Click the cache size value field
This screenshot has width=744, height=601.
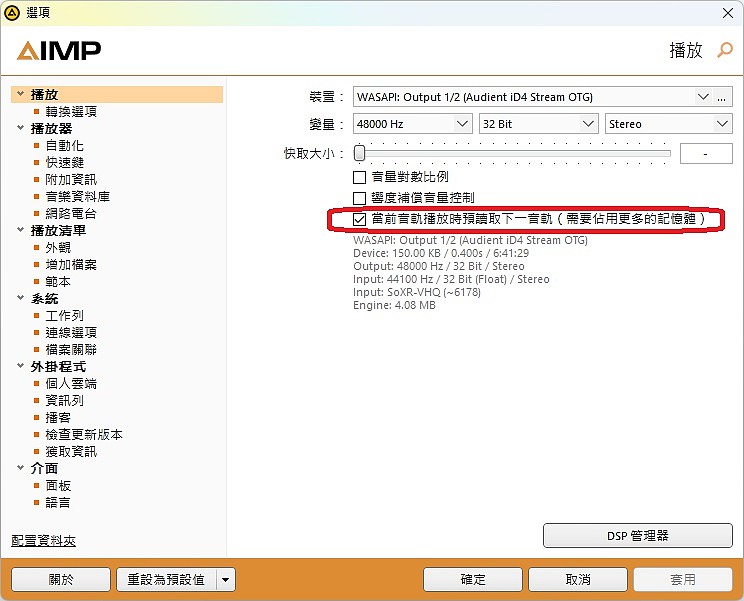click(706, 154)
